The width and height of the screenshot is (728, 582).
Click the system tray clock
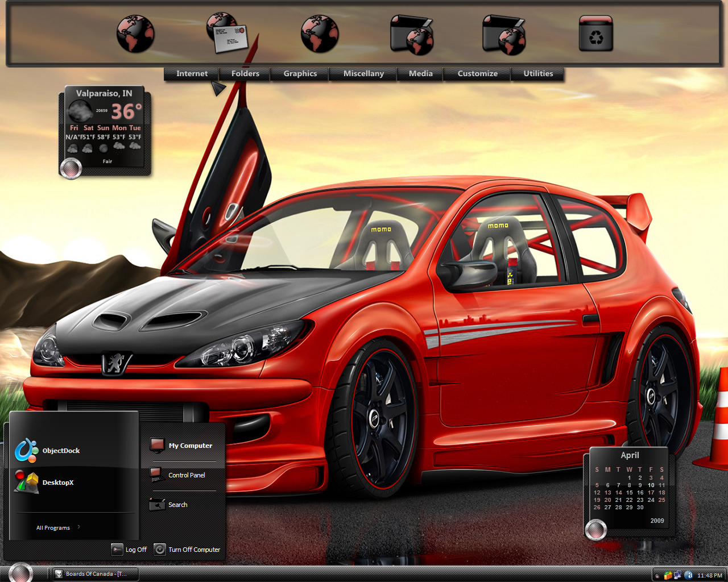pyautogui.click(x=709, y=575)
